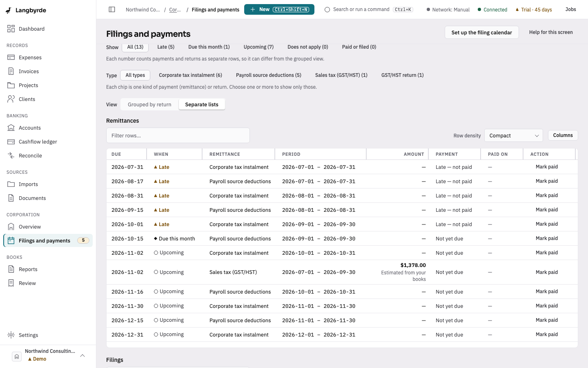Open the Cashflow ledger icon

pyautogui.click(x=11, y=141)
